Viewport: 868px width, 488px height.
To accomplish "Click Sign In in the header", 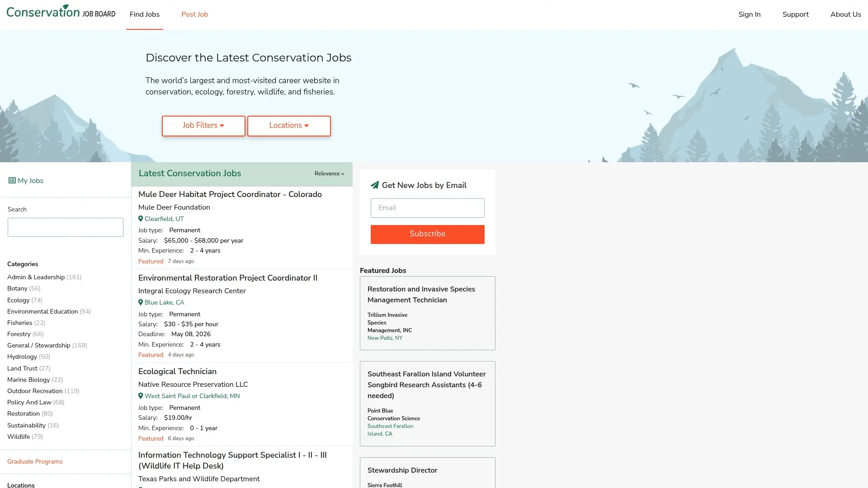I will 750,14.
